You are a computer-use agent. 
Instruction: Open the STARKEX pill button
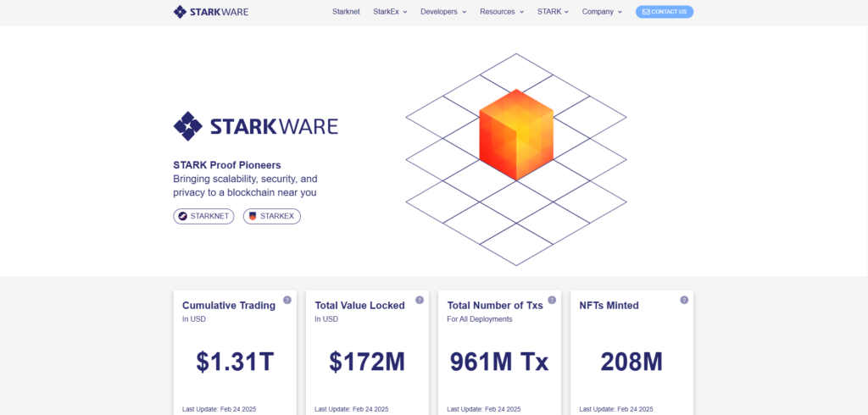click(272, 216)
